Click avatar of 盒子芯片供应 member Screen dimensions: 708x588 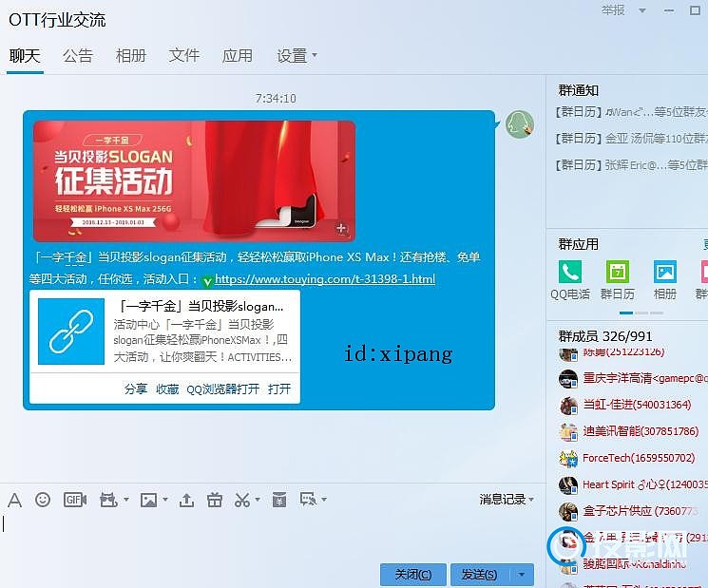(x=568, y=512)
